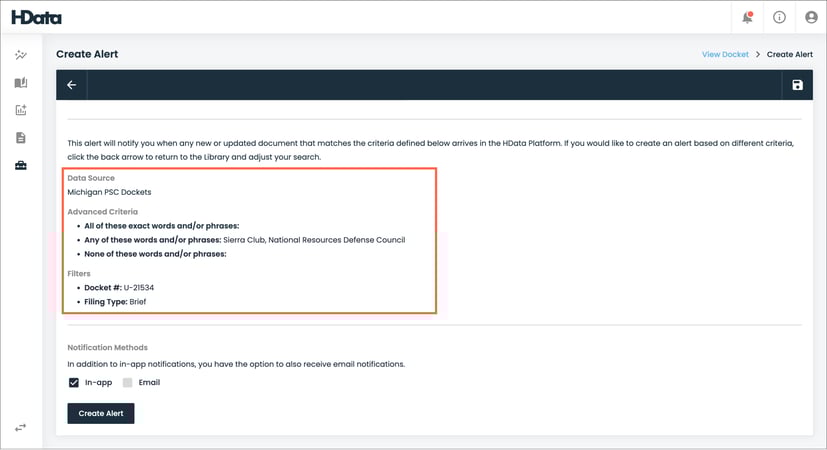Click the Advanced Criteria heading
The width and height of the screenshot is (827, 450).
point(102,212)
